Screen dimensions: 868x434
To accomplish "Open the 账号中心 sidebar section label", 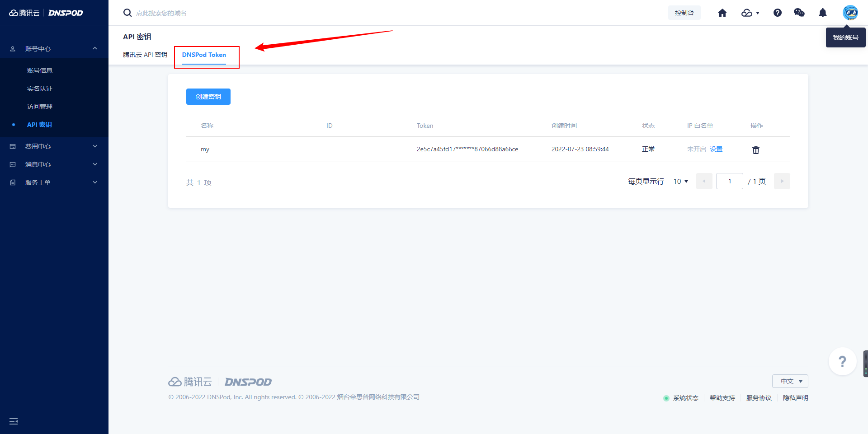I will (38, 49).
